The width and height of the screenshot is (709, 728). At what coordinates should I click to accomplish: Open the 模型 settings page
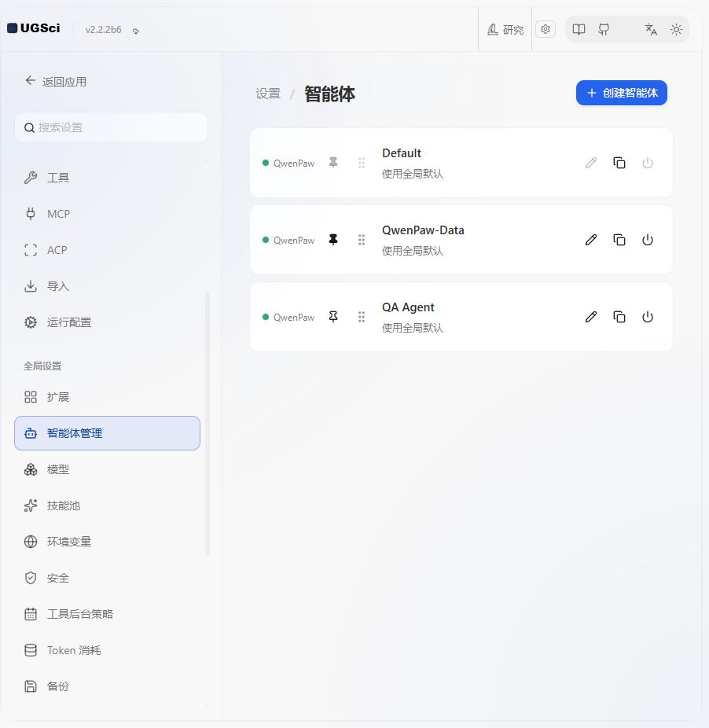tap(107, 469)
